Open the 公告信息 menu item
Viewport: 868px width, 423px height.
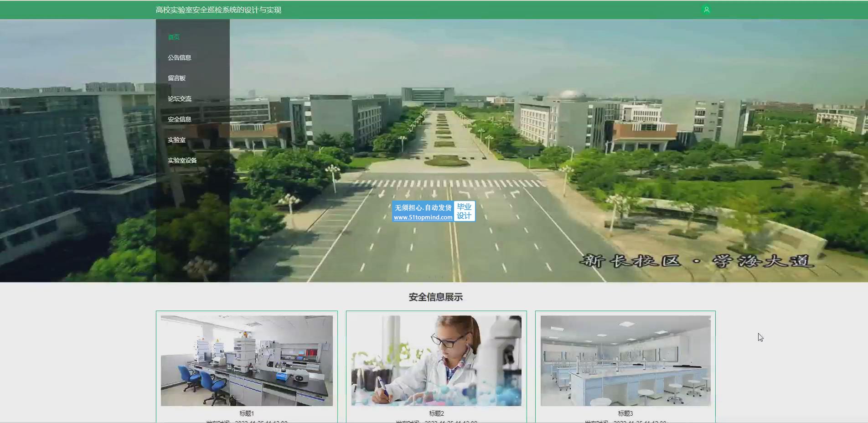(179, 57)
